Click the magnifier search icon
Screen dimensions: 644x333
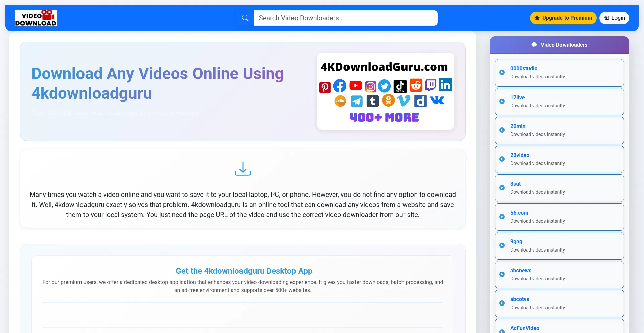tap(245, 18)
